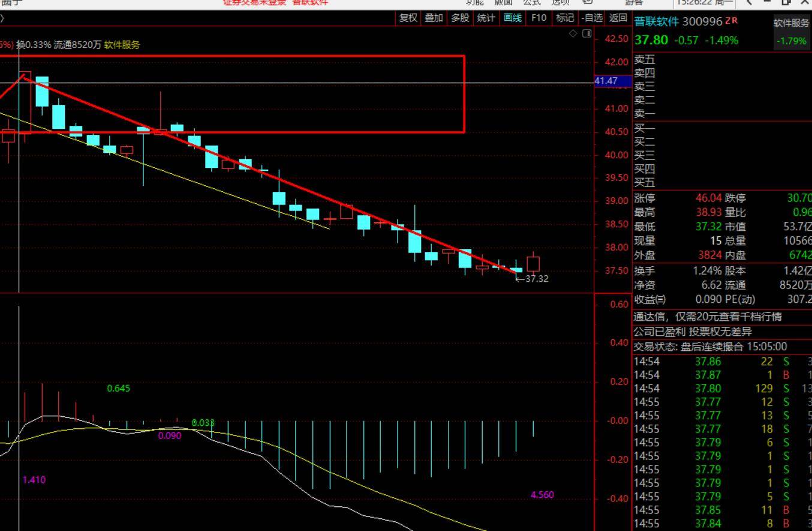Click the 普联软件 stock name
This screenshot has width=812, height=531.
(657, 22)
